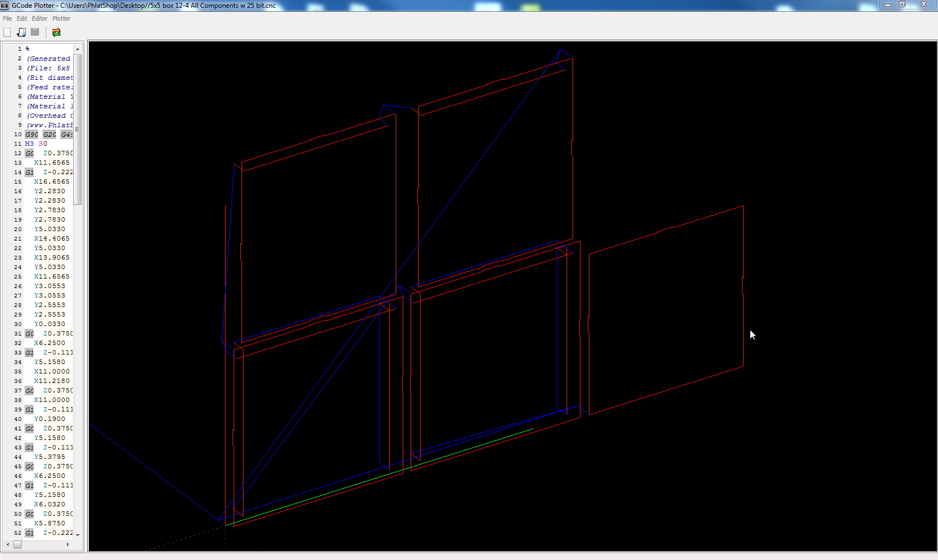Screen dimensions: 938x560
Task: Click the editor's horizontal scrollbar left arrow
Action: pos(7,544)
